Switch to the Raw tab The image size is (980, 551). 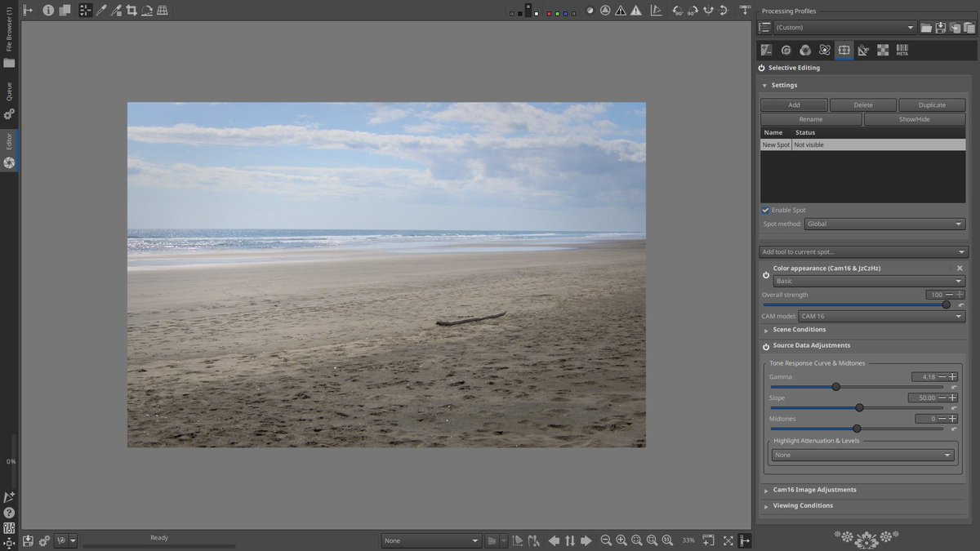click(x=883, y=50)
